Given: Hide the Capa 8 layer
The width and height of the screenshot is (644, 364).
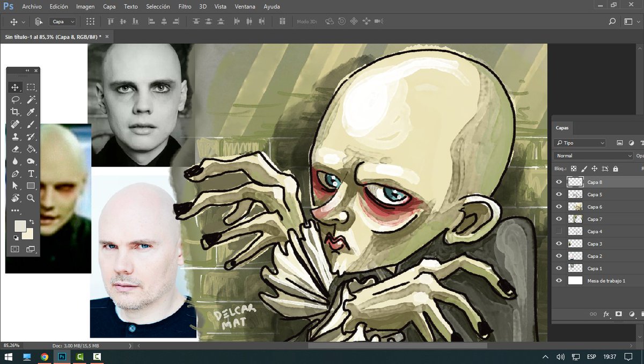Looking at the screenshot, I should (559, 182).
